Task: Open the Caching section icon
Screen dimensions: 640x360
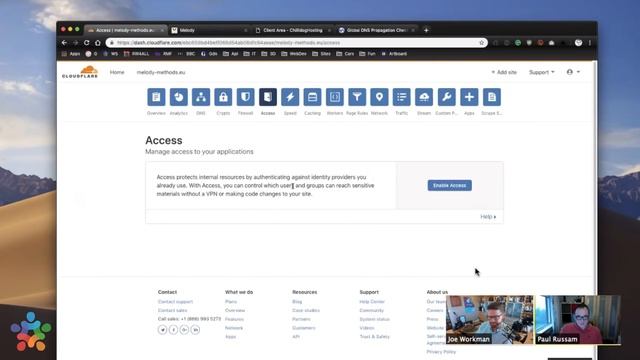Action: [312, 97]
